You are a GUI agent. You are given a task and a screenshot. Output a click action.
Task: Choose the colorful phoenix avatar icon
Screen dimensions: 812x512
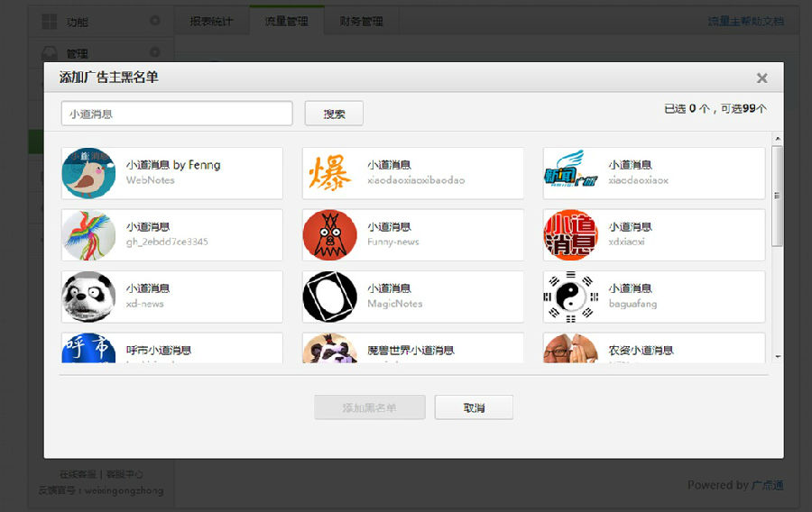click(88, 235)
